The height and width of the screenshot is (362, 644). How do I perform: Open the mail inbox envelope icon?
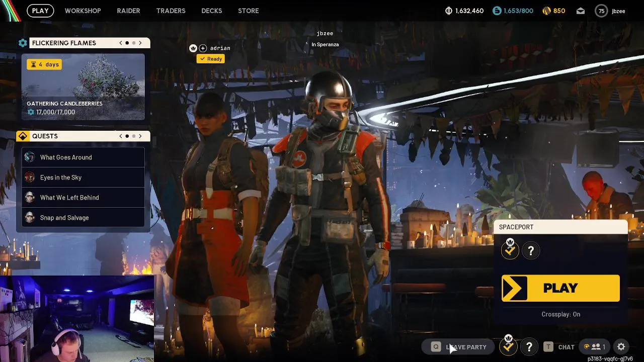[x=581, y=11]
